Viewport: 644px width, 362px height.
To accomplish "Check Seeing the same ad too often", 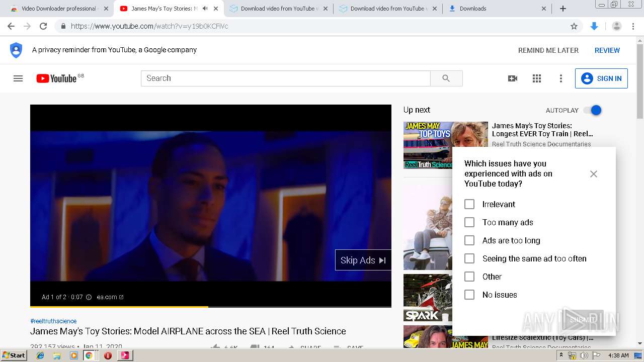I will [x=469, y=258].
